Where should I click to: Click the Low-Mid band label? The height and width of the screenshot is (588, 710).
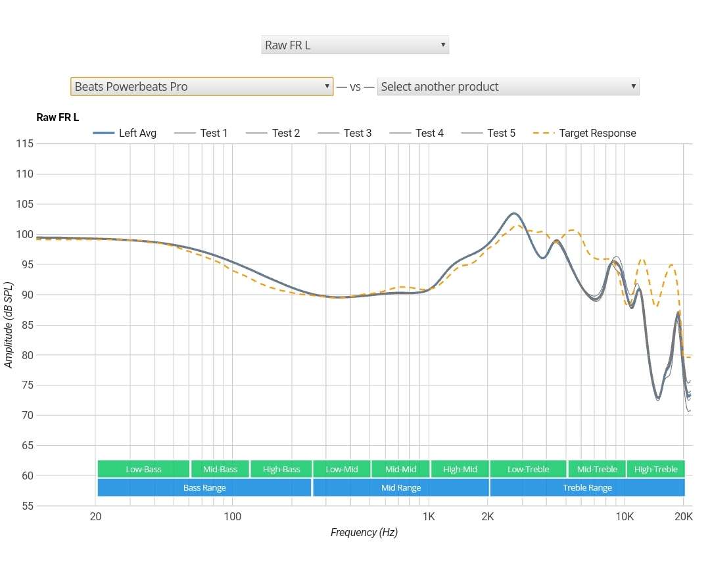point(342,469)
